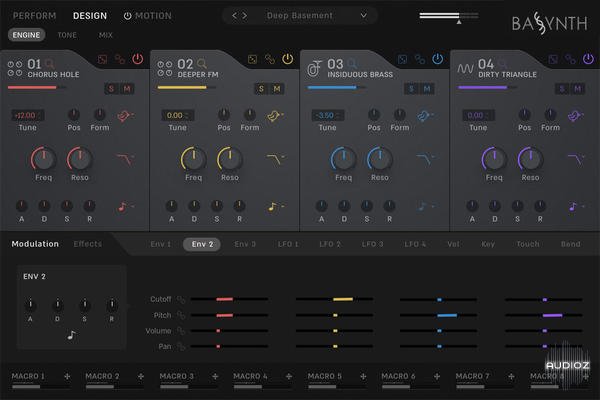
Task: Click randomize dice icon on layer 02
Action: point(253,59)
